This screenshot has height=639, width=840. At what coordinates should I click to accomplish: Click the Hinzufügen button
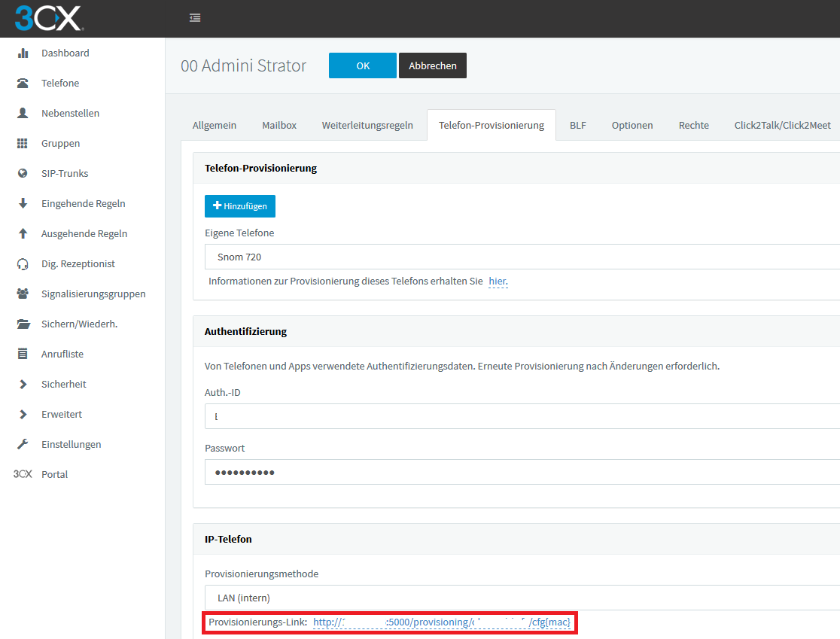tap(240, 206)
